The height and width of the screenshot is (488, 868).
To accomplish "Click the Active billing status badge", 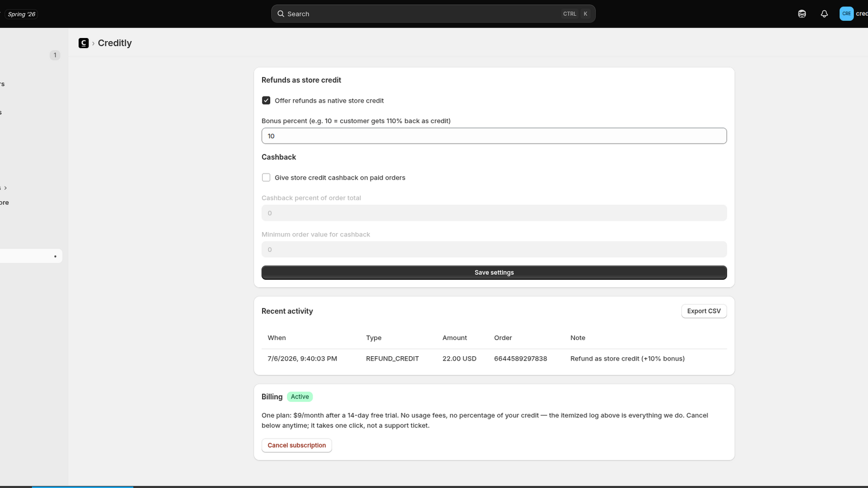I will [300, 397].
